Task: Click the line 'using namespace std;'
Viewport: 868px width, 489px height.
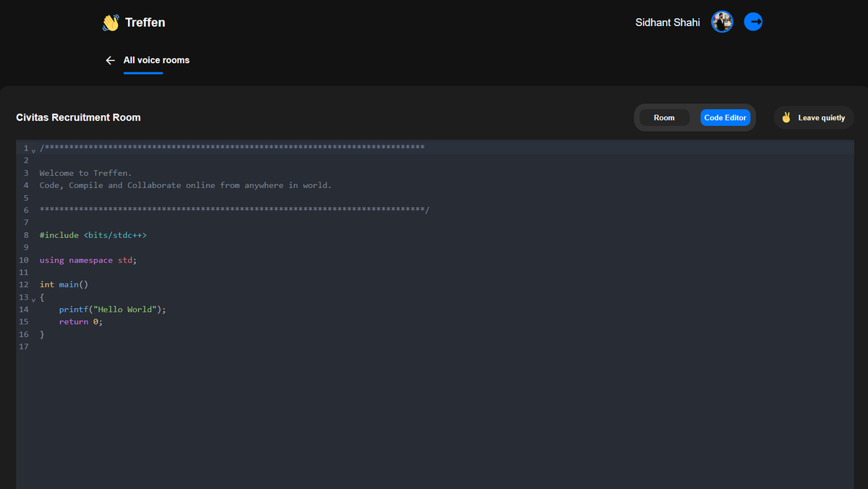Action: pyautogui.click(x=88, y=260)
